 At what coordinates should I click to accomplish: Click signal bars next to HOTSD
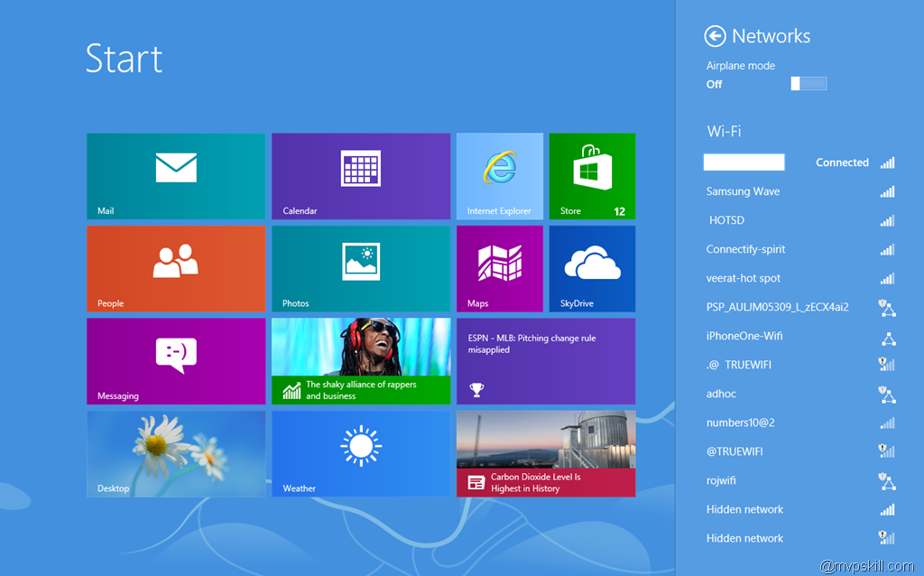click(888, 220)
